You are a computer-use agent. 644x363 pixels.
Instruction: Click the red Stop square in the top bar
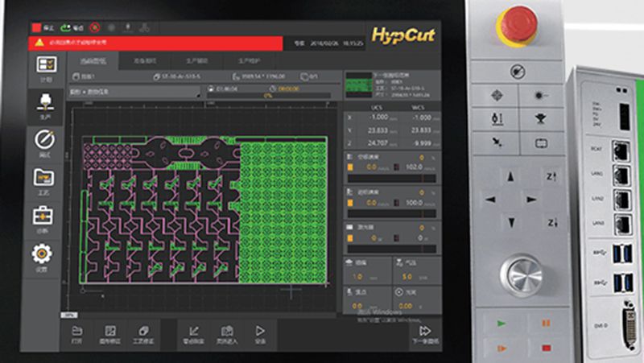click(36, 27)
